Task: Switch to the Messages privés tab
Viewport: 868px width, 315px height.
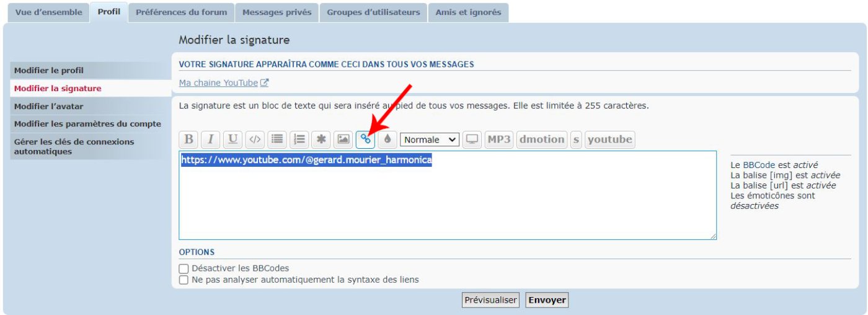Action: tap(277, 12)
